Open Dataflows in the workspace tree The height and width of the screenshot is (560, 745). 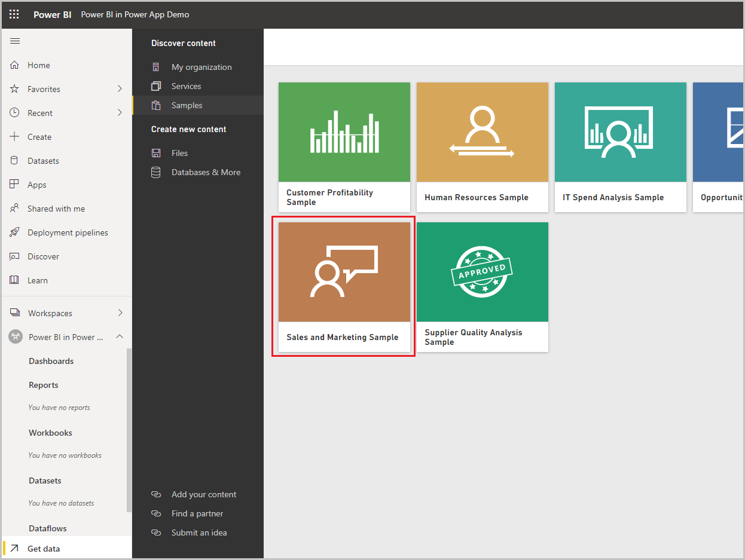48,528
